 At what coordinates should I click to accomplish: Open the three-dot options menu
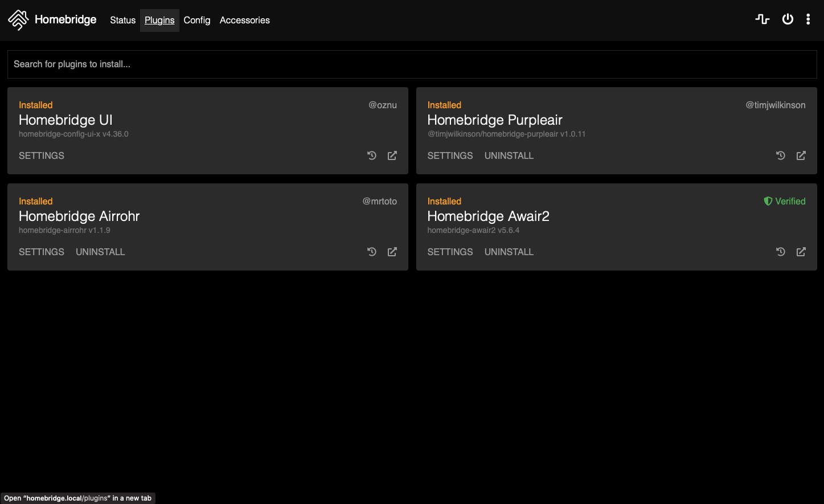[808, 19]
